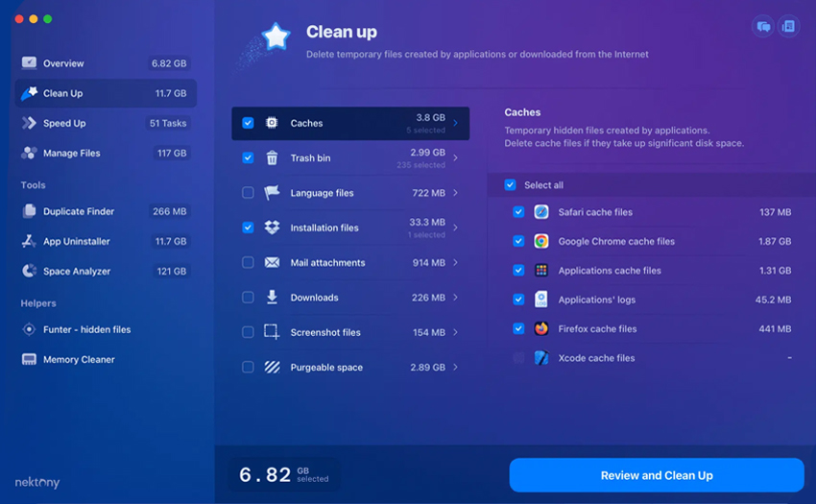
Task: Click the Google Chrome cache files icon
Action: (541, 242)
